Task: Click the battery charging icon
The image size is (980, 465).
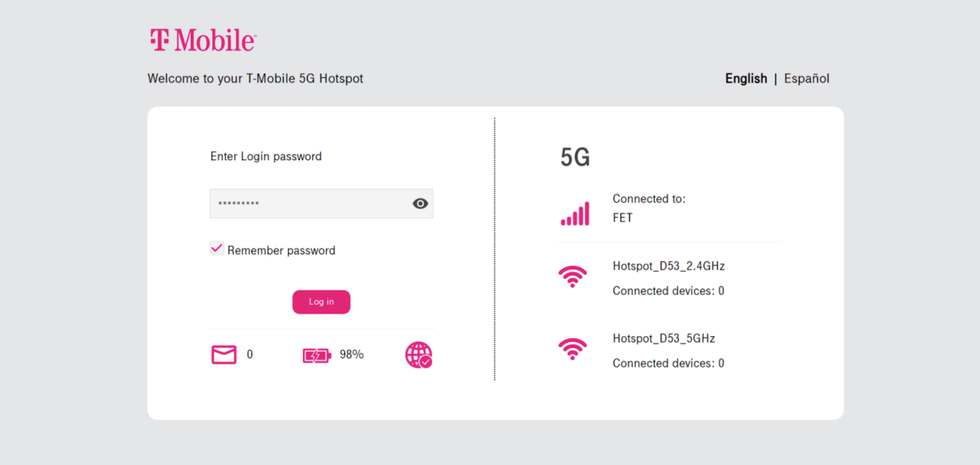Action: click(317, 355)
